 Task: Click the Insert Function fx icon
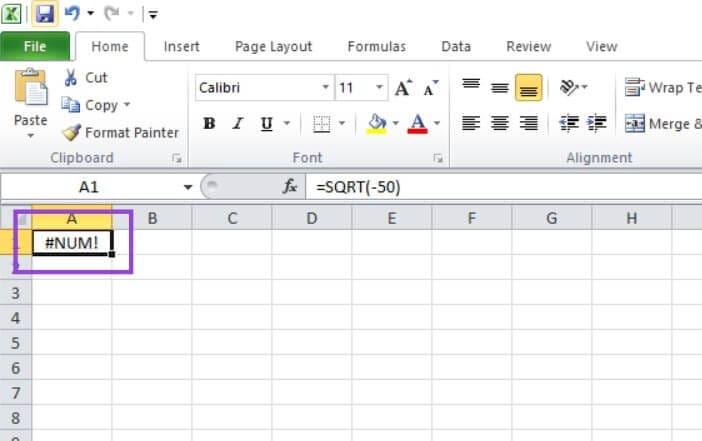[x=291, y=187]
